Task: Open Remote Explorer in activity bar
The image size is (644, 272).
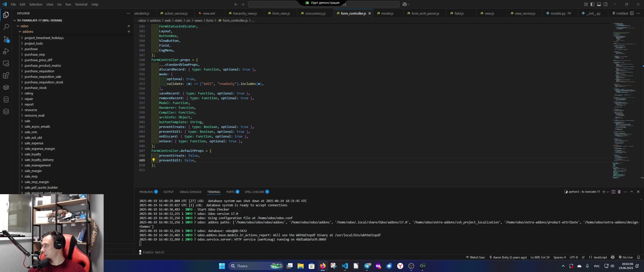Action: (6, 63)
